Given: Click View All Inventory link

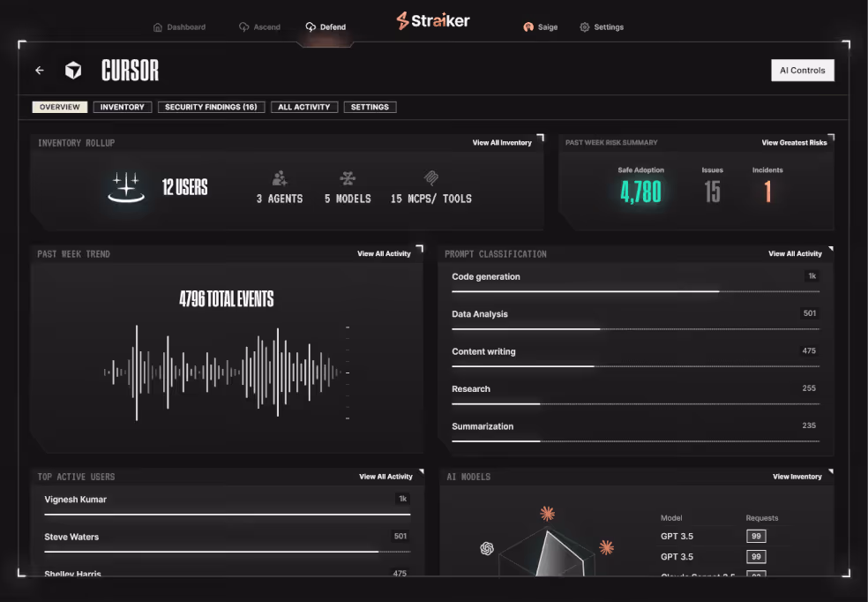Looking at the screenshot, I should pyautogui.click(x=502, y=143).
